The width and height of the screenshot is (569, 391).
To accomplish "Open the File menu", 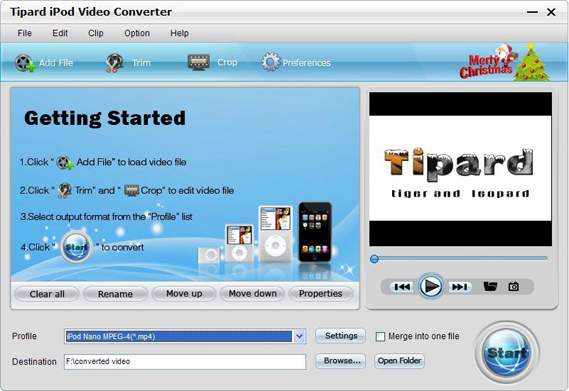I will coord(25,33).
